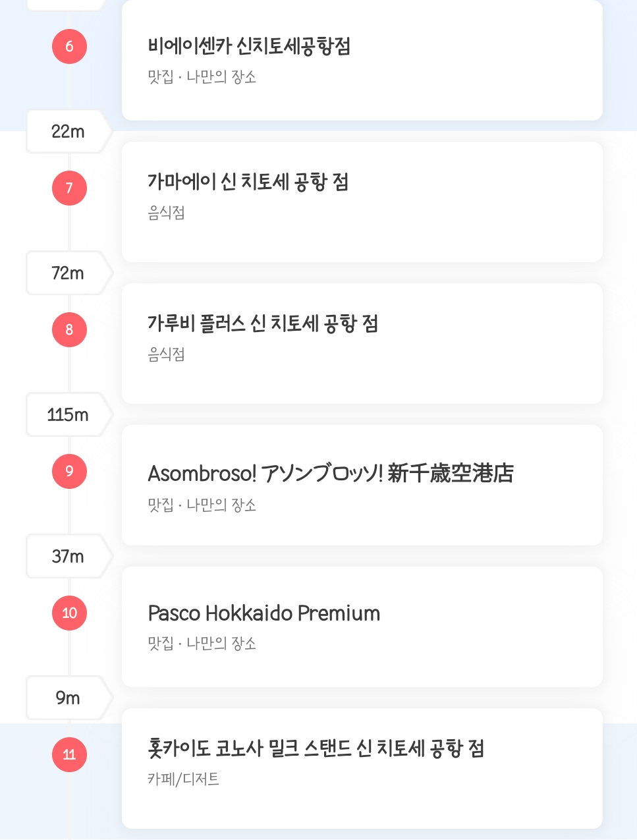Image resolution: width=637 pixels, height=840 pixels.
Task: Click the 22m distance label
Action: coord(68,132)
